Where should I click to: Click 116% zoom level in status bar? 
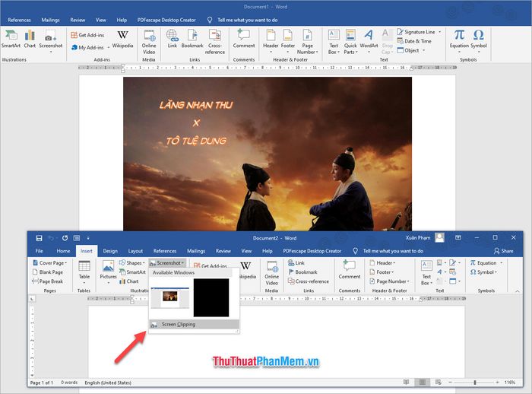point(510,383)
